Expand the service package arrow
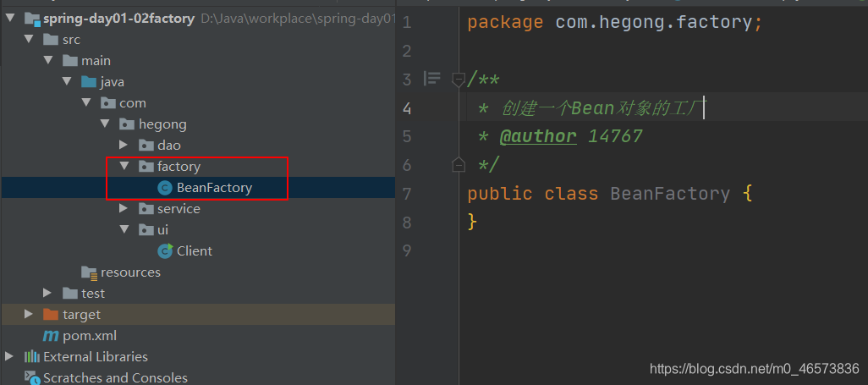This screenshot has width=868, height=385. [x=124, y=209]
